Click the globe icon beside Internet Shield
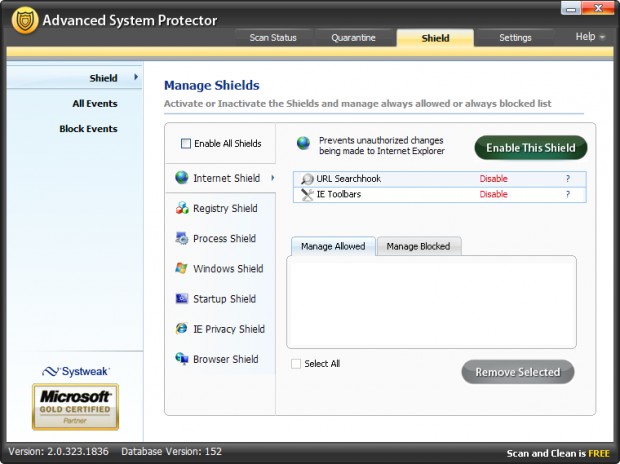The image size is (620, 464). 181,178
